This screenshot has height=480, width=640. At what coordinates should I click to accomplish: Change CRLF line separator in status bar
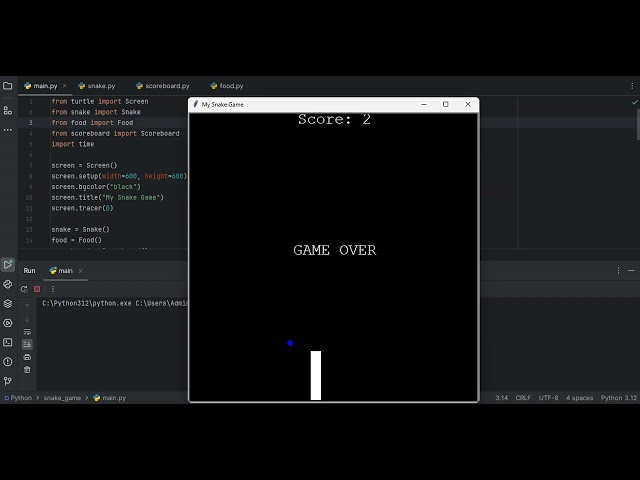click(x=523, y=398)
